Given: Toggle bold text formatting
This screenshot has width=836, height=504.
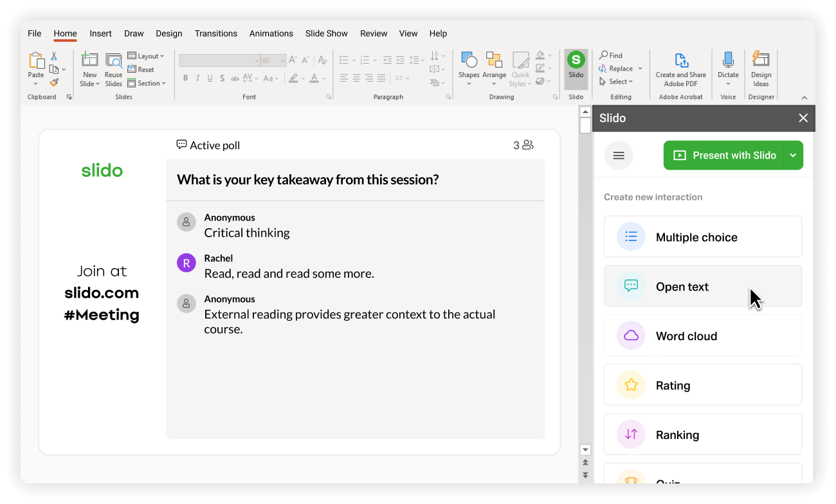Looking at the screenshot, I should [x=185, y=77].
